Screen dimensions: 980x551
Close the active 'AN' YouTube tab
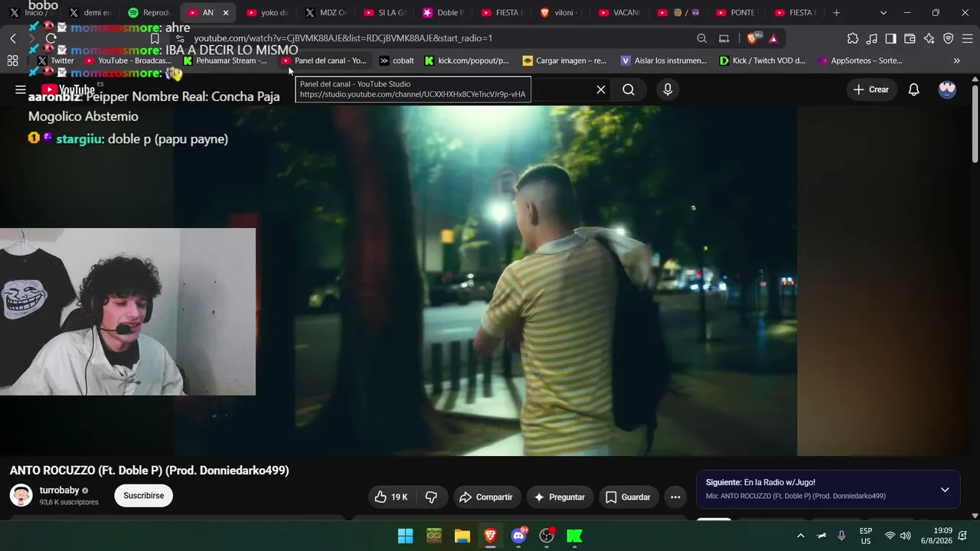[x=226, y=13]
